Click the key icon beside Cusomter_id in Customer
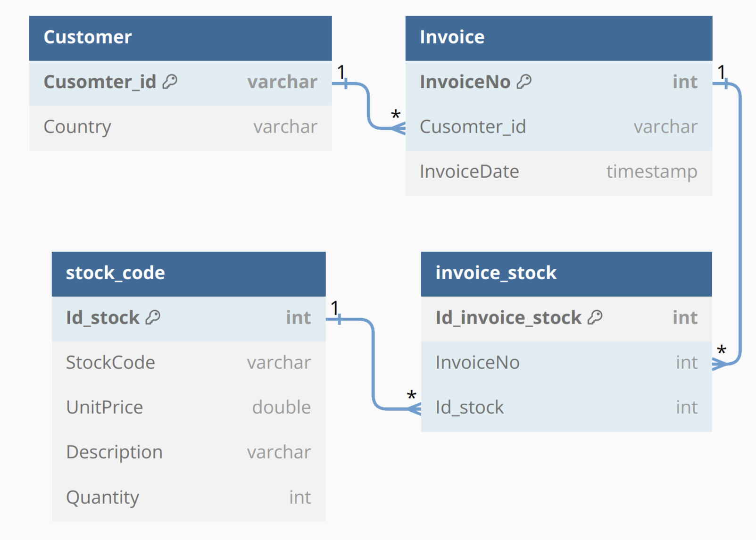756x540 pixels. [170, 82]
